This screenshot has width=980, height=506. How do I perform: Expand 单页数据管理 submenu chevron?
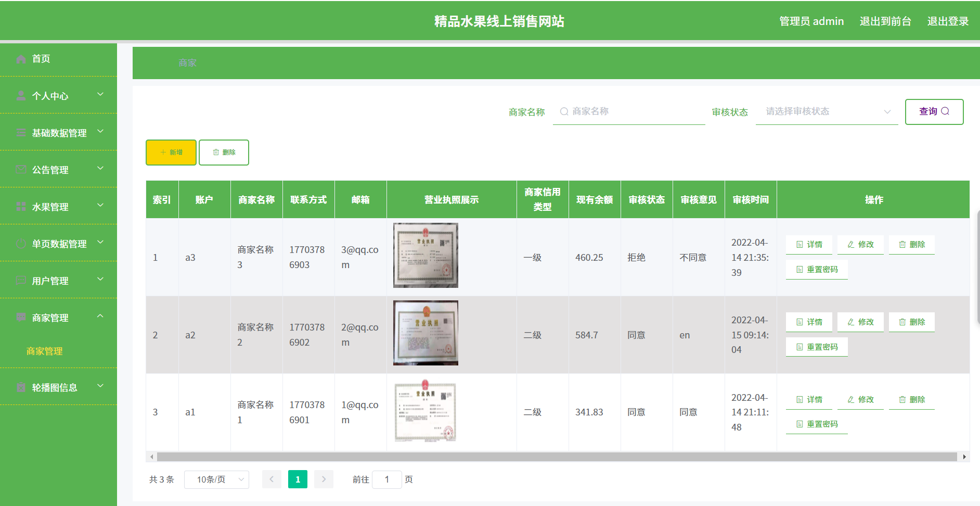[x=100, y=243]
